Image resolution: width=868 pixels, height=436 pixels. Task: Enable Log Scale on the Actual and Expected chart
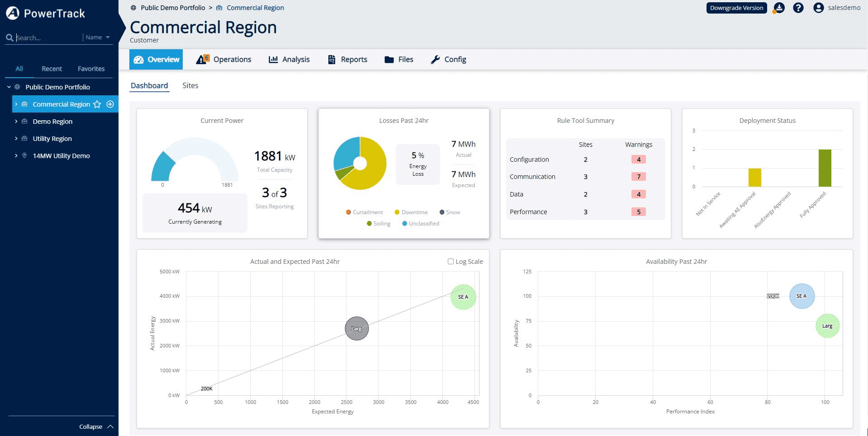451,261
